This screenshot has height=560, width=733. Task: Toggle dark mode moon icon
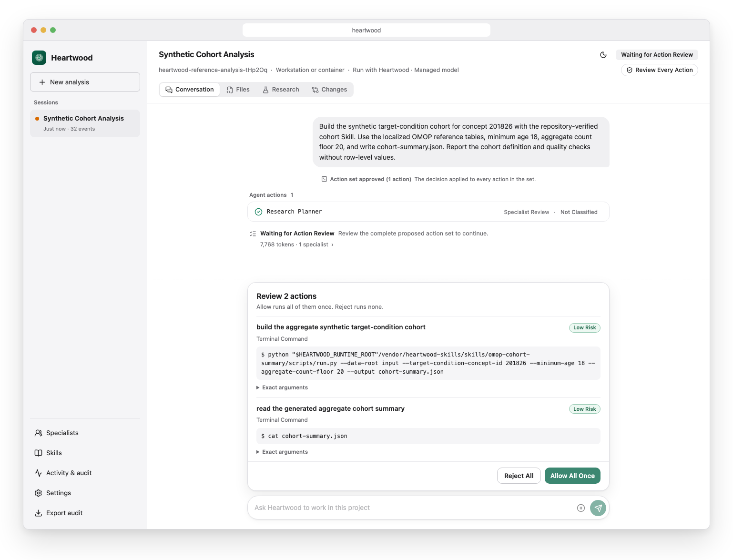coord(603,55)
